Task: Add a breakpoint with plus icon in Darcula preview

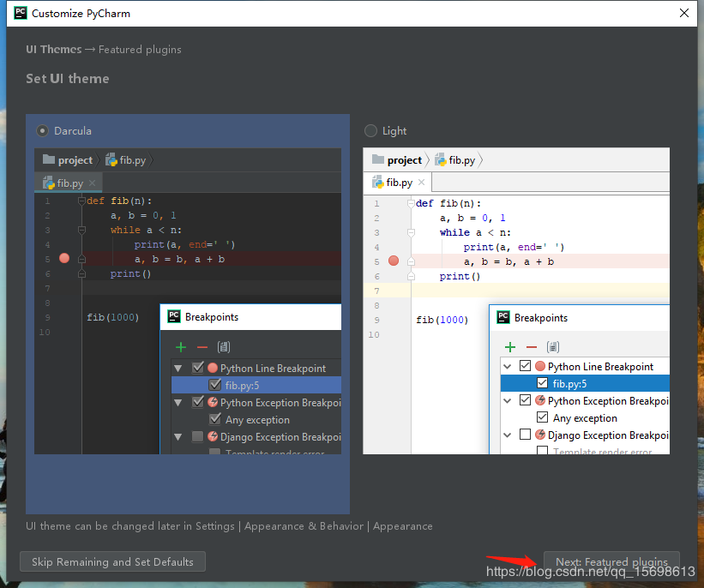Action: pyautogui.click(x=181, y=347)
